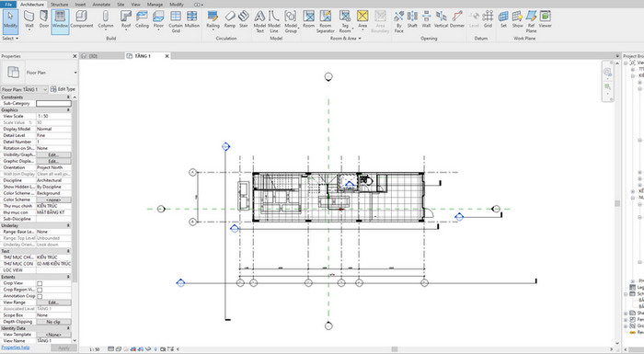Switch to the {3D} view tab

(93, 56)
